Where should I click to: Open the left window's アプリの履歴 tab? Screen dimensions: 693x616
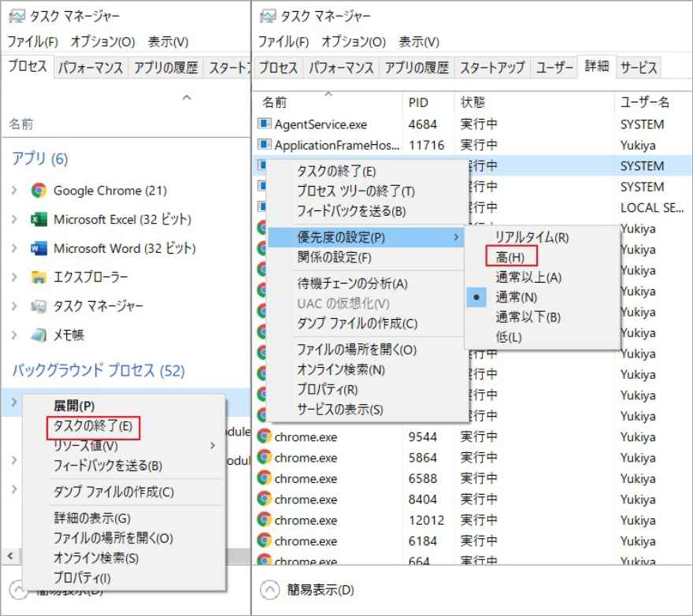[165, 68]
